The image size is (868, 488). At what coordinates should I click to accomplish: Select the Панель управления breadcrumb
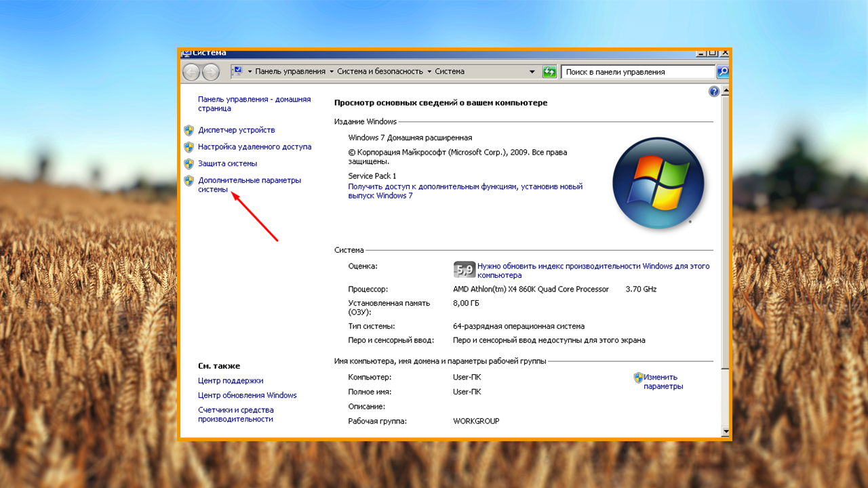point(290,72)
